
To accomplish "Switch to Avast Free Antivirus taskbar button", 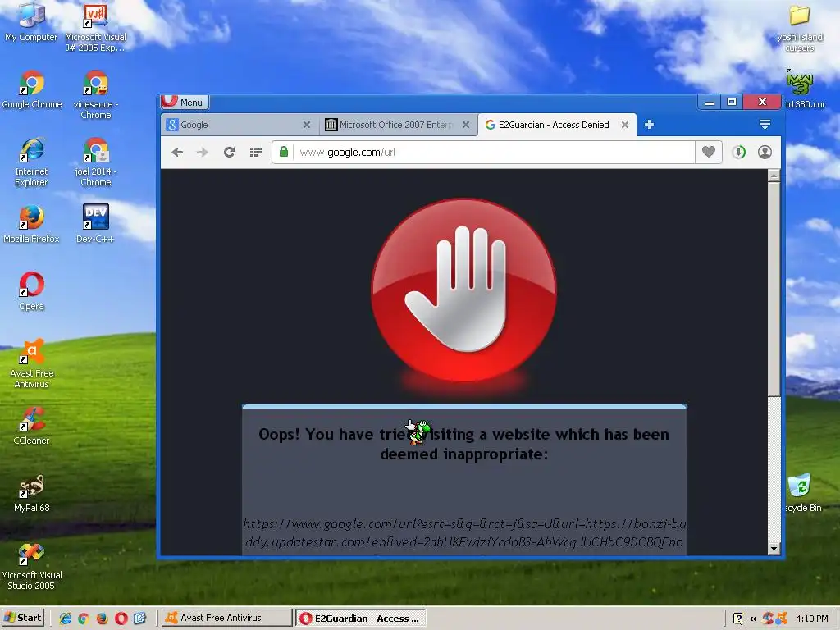I will pyautogui.click(x=227, y=618).
